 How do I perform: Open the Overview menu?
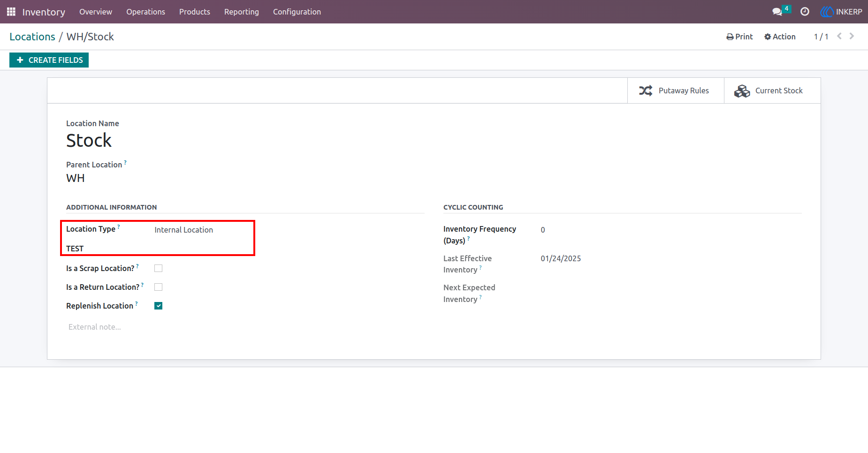coord(96,12)
